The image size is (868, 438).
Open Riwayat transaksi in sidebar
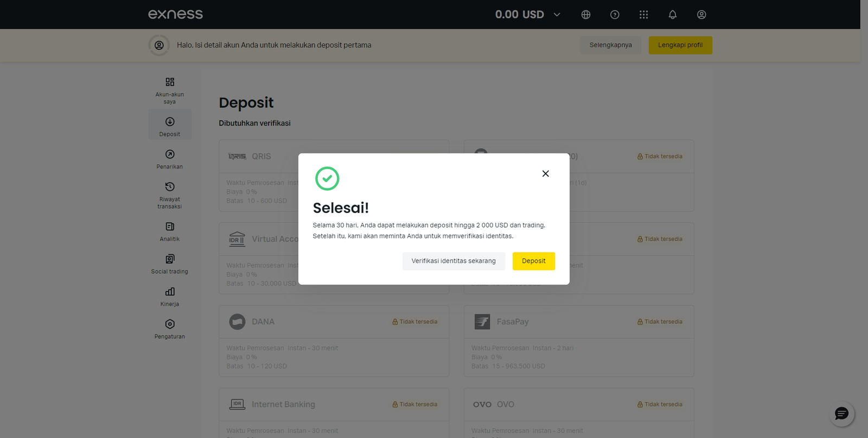point(170,195)
